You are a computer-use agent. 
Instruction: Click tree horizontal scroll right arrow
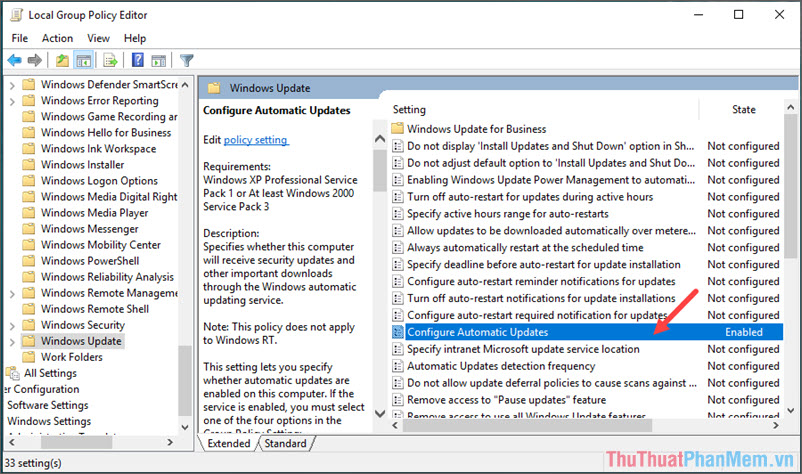point(170,442)
